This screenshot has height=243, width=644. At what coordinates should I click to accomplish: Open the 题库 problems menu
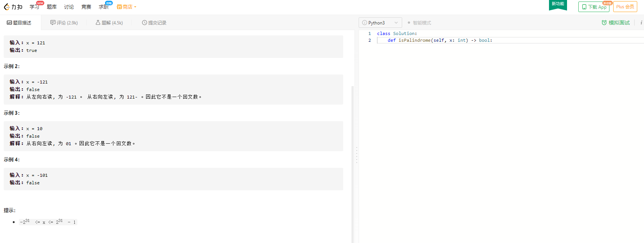click(x=52, y=7)
